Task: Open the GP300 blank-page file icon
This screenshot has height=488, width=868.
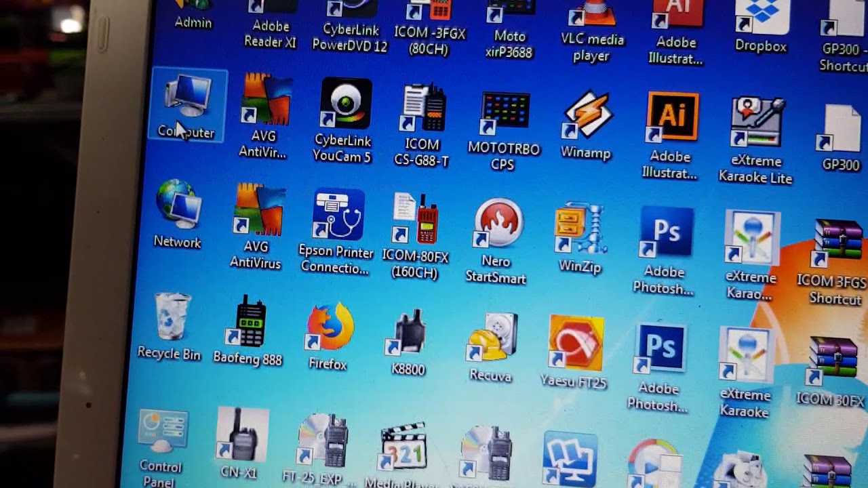Action: pos(841,138)
